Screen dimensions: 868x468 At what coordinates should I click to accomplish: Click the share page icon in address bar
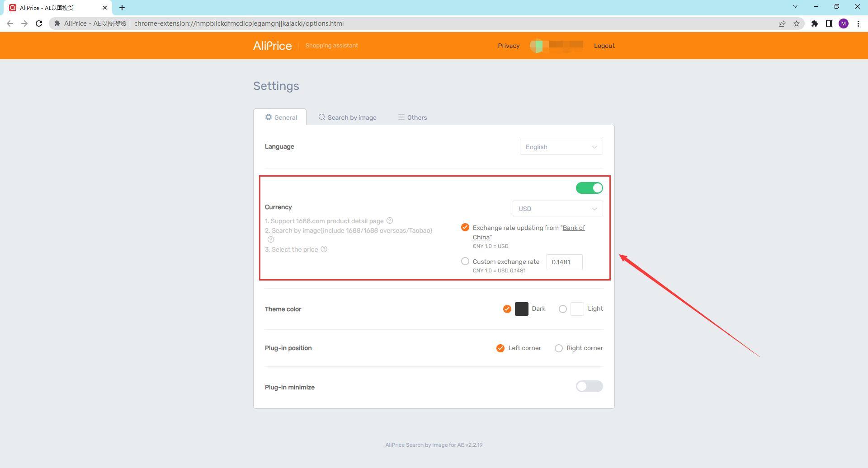tap(782, 23)
